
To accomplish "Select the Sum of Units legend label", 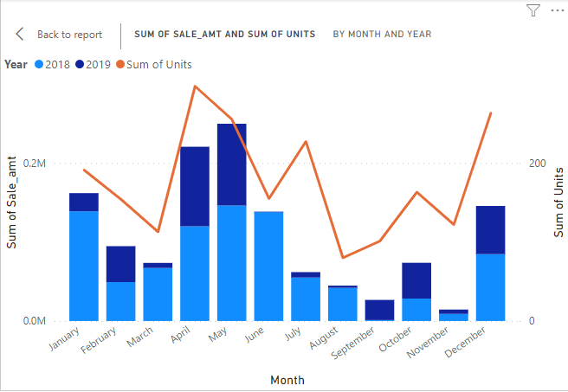I will click(159, 64).
